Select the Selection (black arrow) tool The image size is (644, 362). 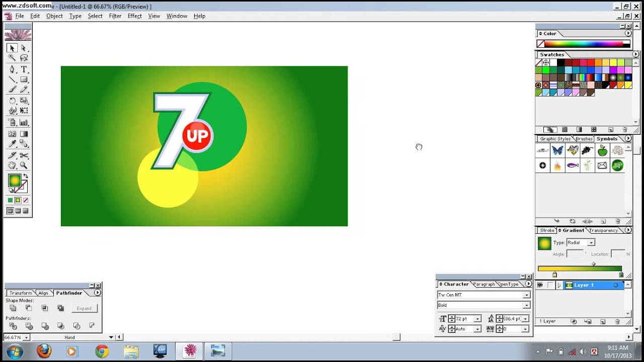click(12, 48)
